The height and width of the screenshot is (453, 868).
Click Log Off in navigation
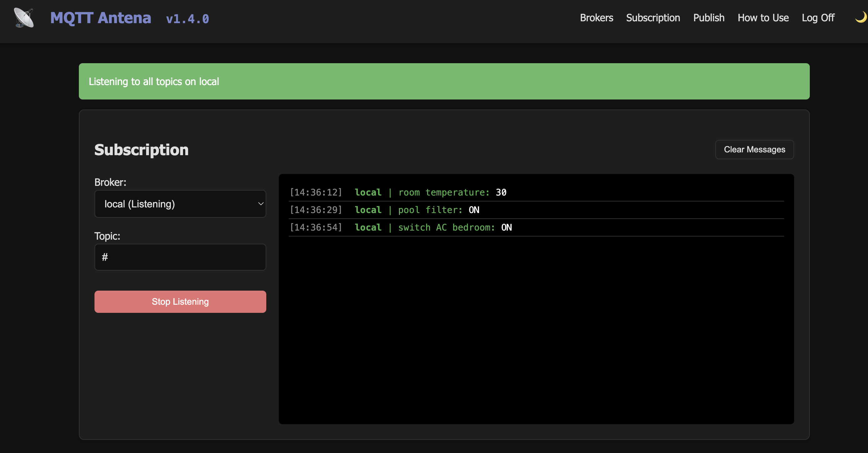(818, 18)
